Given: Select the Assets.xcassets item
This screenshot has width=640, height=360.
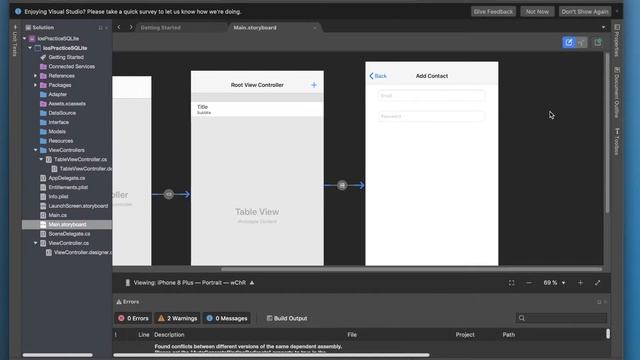Looking at the screenshot, I should tap(67, 104).
